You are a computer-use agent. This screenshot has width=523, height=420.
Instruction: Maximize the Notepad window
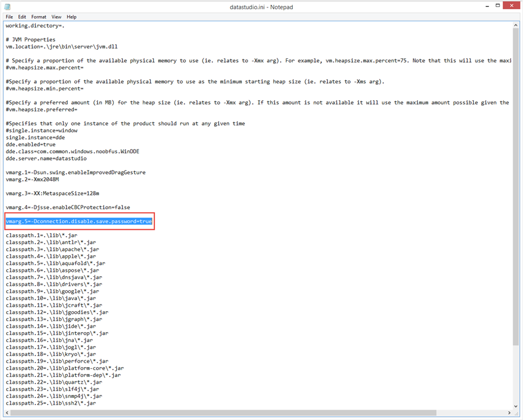(x=498, y=6)
